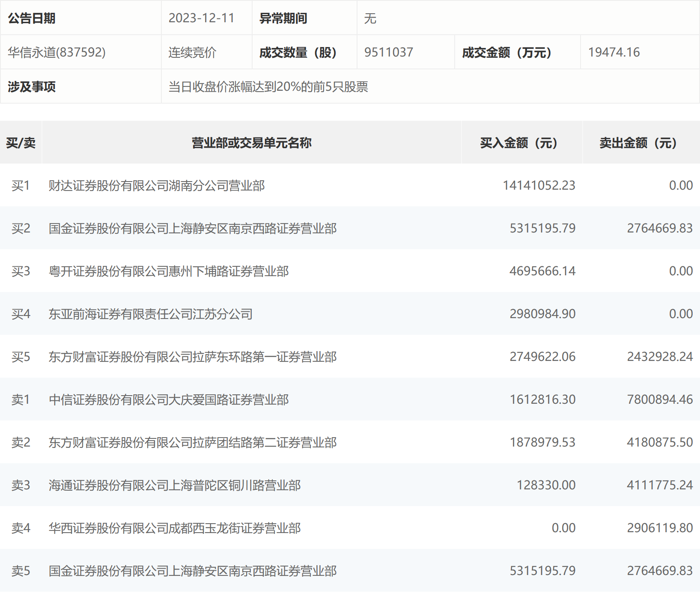700x593 pixels.
Task: Click the 0.00 sell amount in row 买4
Action: click(x=681, y=314)
